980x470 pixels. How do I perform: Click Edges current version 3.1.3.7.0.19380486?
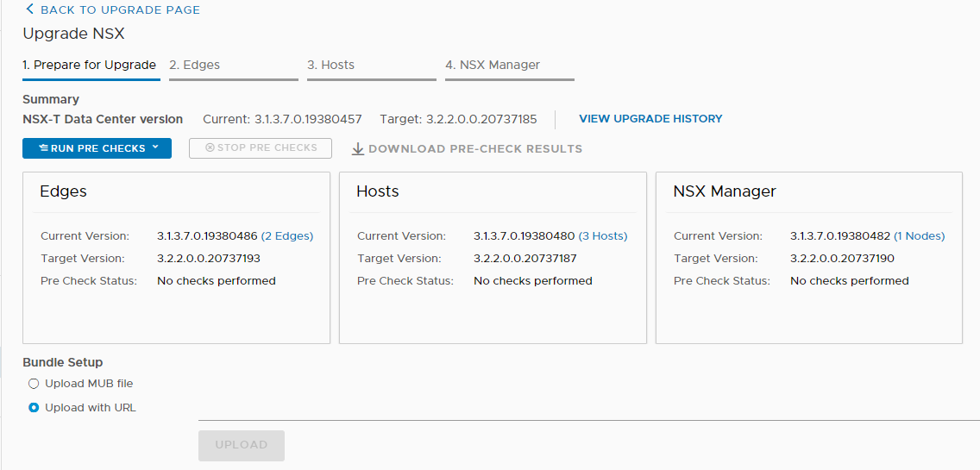pos(208,236)
